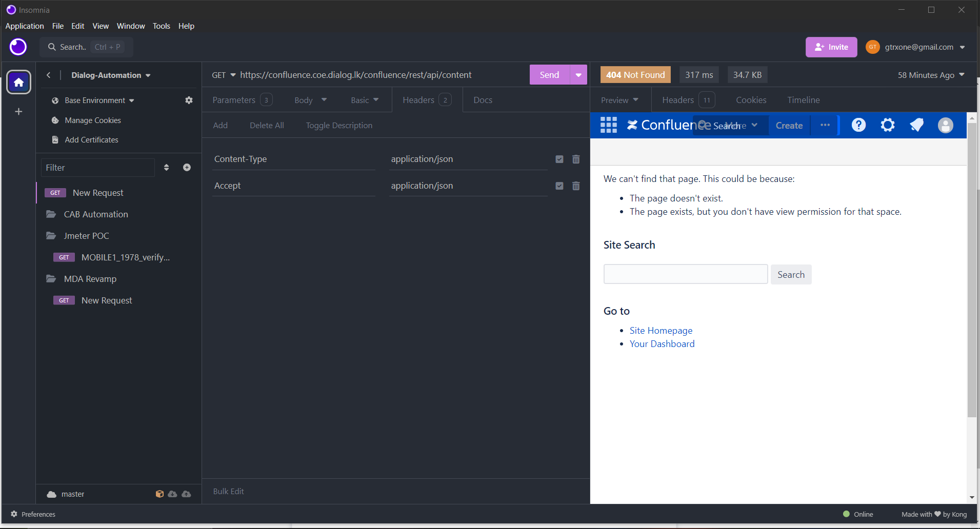Open the Tools menu

[161, 26]
